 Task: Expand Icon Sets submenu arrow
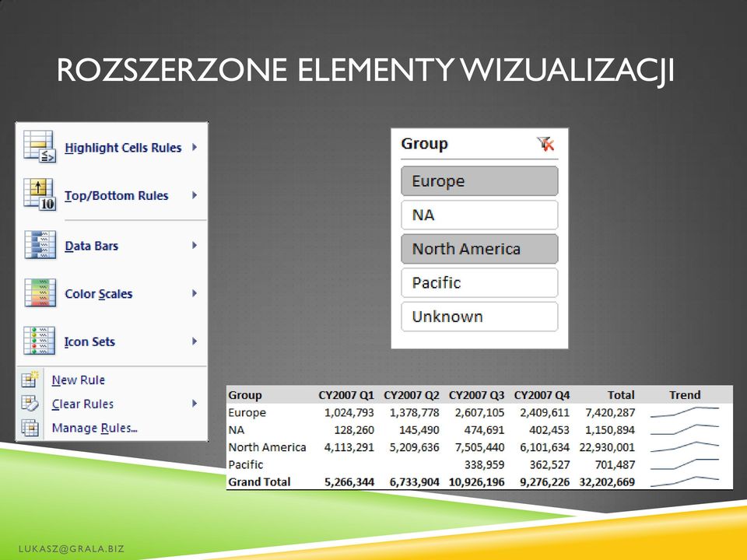195,341
